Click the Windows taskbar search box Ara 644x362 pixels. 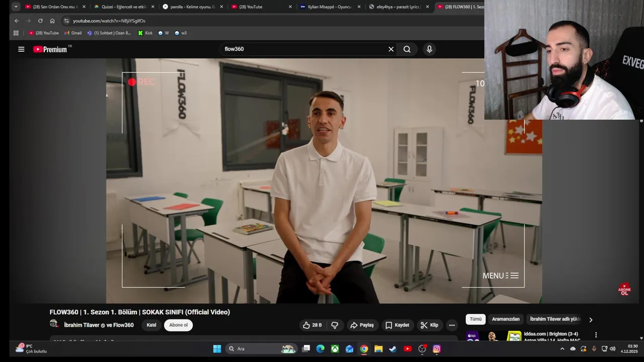click(x=261, y=349)
